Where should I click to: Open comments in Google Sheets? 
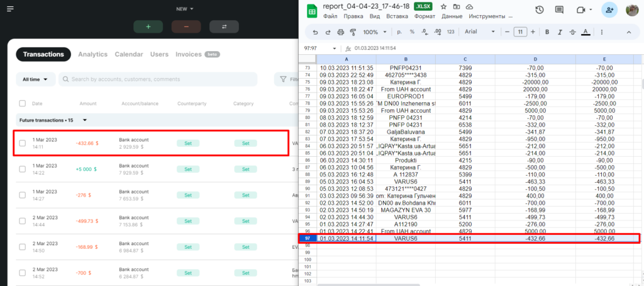559,10
